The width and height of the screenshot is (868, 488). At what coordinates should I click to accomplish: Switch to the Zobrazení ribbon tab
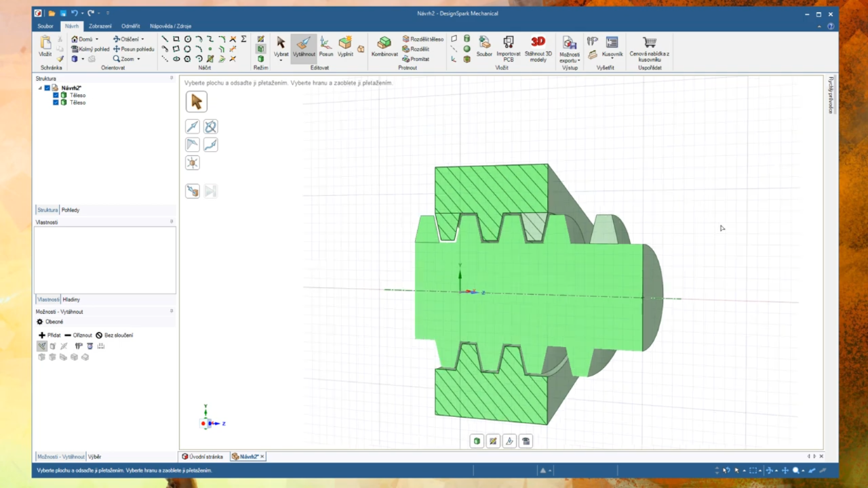(100, 26)
